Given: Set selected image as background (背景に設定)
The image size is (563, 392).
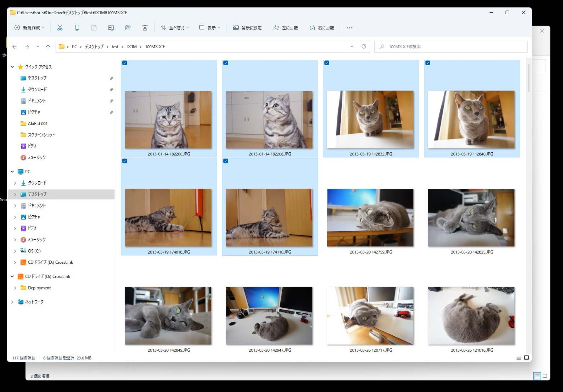Looking at the screenshot, I should pyautogui.click(x=247, y=28).
